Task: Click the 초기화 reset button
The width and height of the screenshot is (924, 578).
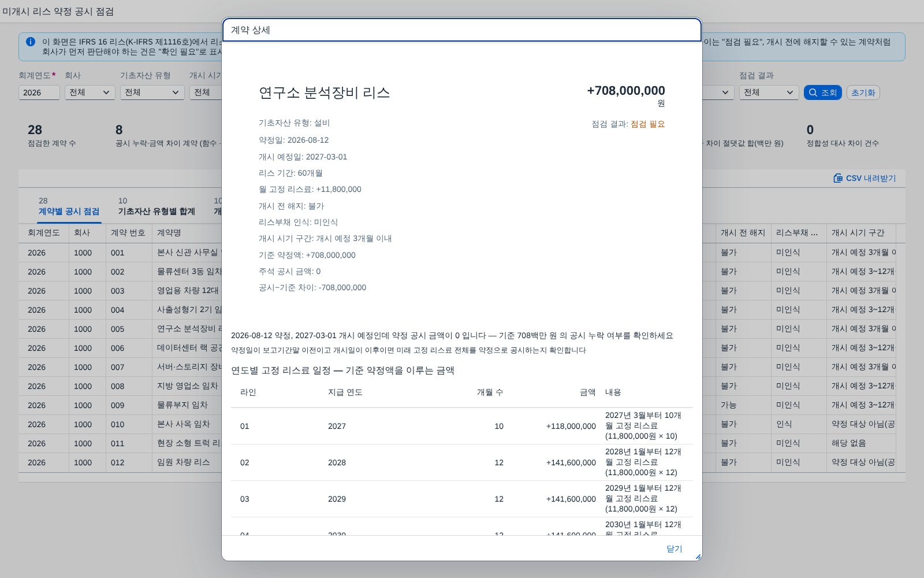Action: 863,92
